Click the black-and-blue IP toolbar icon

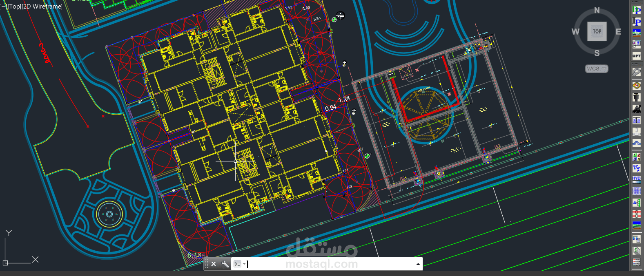(636, 21)
